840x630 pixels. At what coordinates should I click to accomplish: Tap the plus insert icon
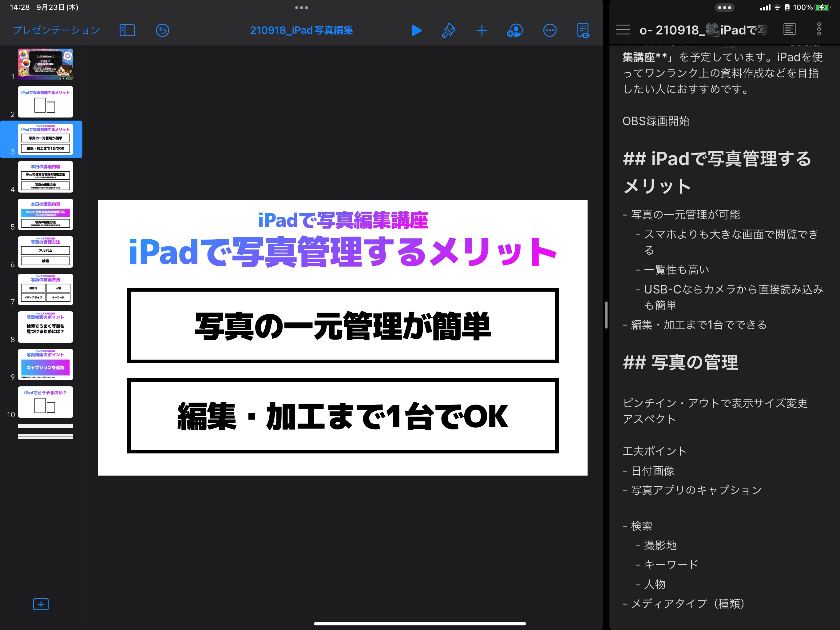(481, 30)
